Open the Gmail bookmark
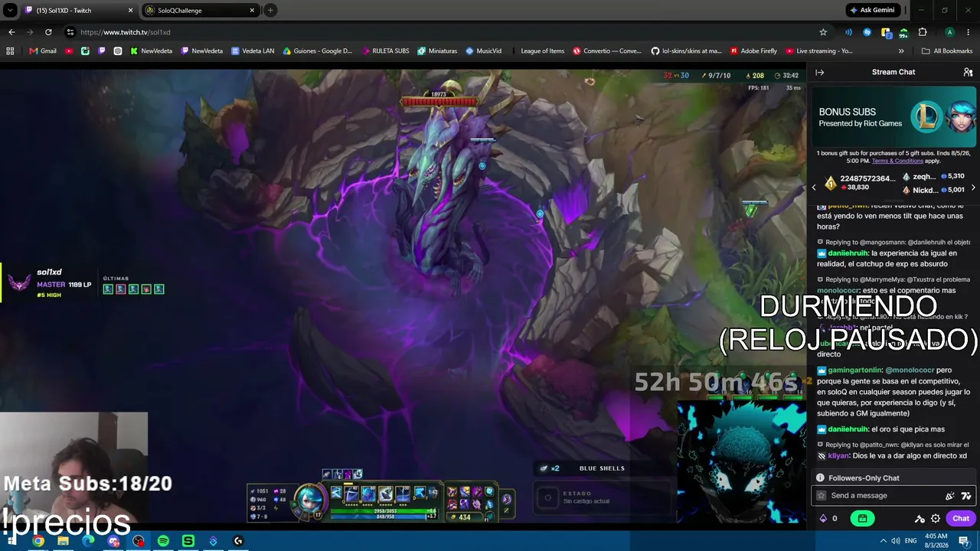This screenshot has height=551, width=980. (x=43, y=51)
